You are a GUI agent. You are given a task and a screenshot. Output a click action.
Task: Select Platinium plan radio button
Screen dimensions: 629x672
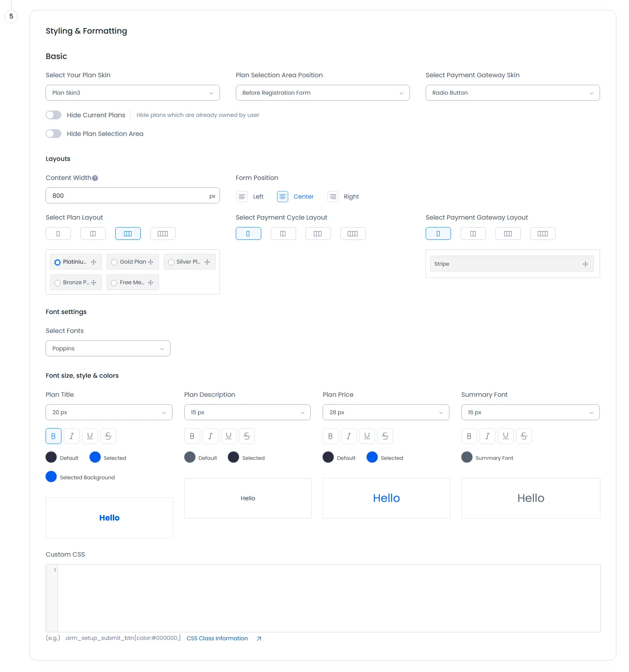pos(57,262)
